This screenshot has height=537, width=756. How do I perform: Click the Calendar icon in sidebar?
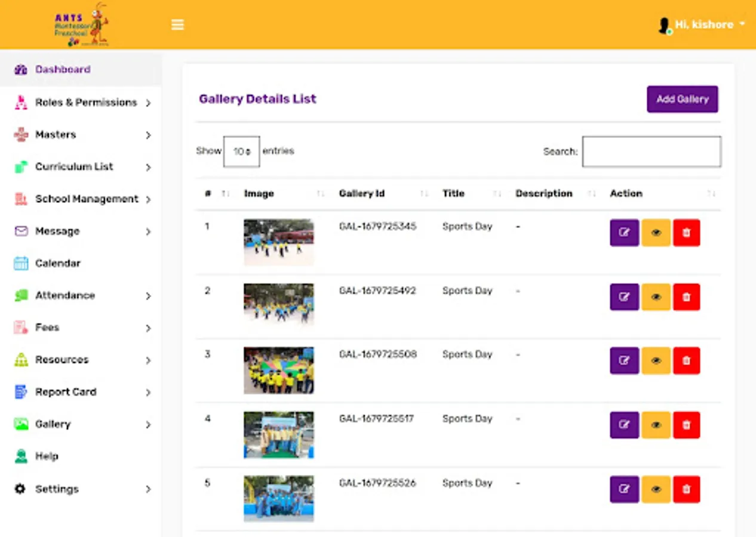[x=21, y=263]
